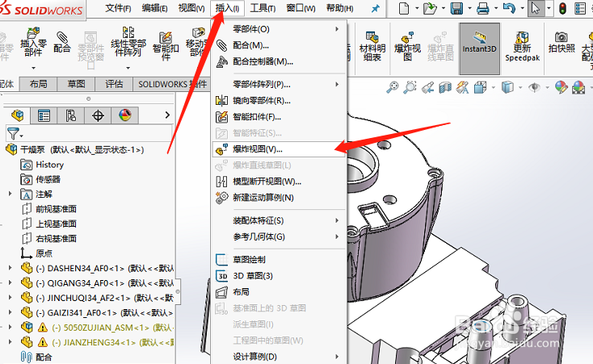Switch to the 评估 tab
This screenshot has width=593, height=364.
click(114, 84)
